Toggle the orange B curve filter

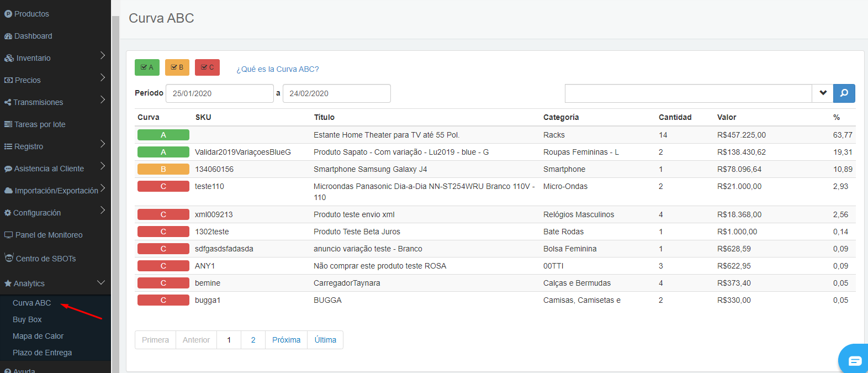tap(177, 67)
